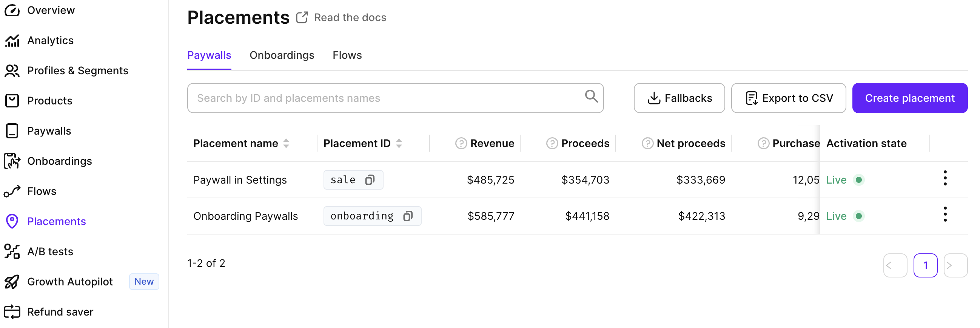Viewport: 980px width, 328px height.
Task: Click the external link icon beside Placements title
Action: coord(302,17)
